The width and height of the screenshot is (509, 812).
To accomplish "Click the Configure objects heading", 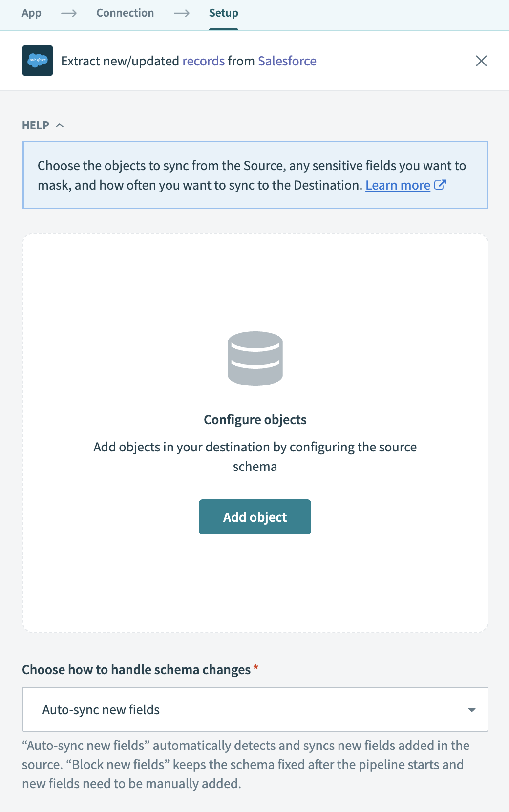I will 254,419.
